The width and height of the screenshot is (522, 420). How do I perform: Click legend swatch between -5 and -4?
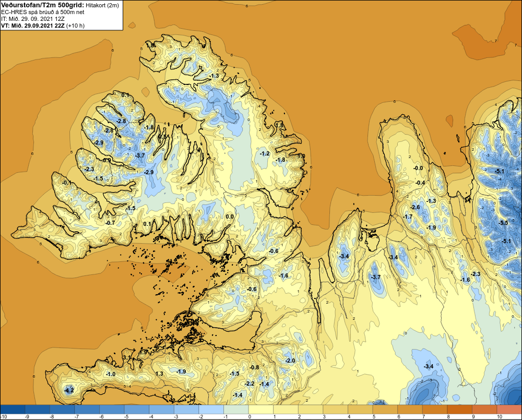click(x=137, y=410)
